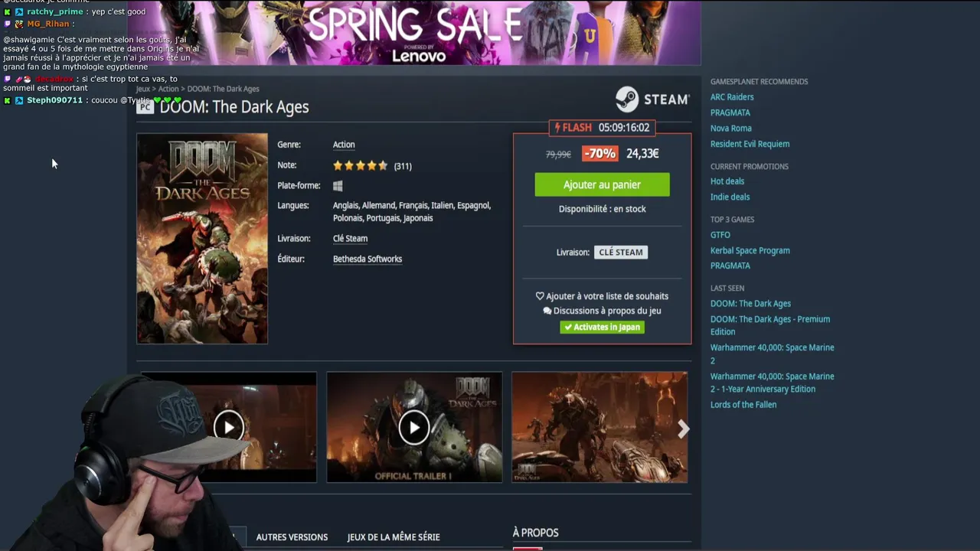The height and width of the screenshot is (551, 980).
Task: Click the DOOM The Dark Ages cover art
Action: click(202, 239)
